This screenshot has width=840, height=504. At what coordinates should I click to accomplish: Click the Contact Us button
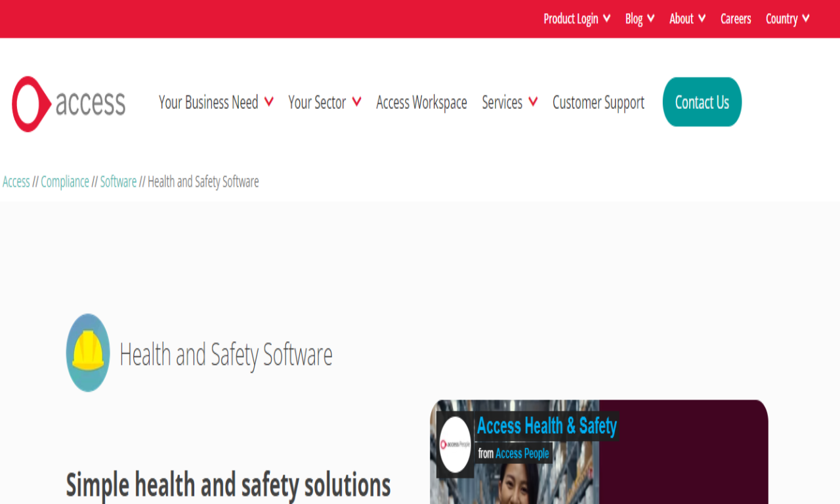click(702, 102)
